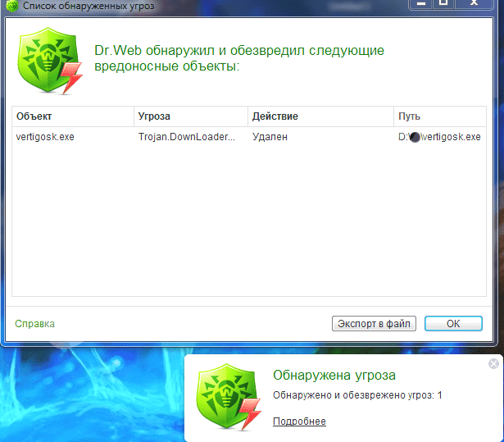Click the Обнаружено и обезврежено угроз: 1 text
Screen dimensions: 504x442
(357, 395)
